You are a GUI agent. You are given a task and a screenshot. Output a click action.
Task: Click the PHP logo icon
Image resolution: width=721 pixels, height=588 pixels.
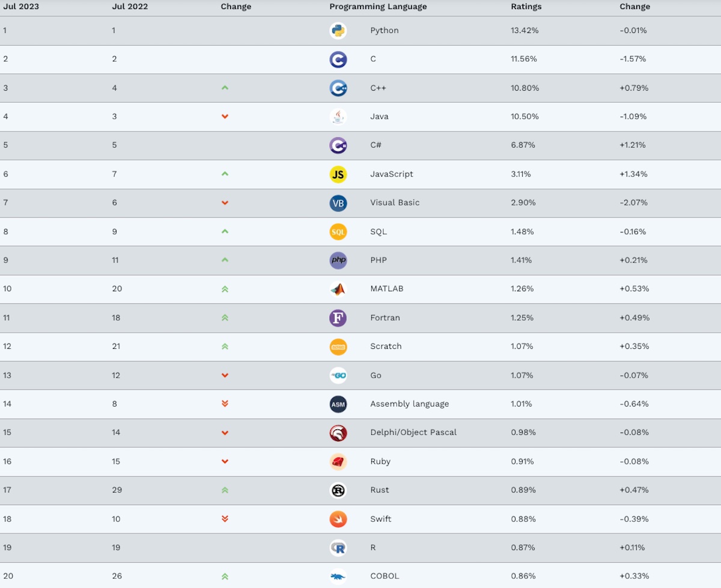(338, 260)
